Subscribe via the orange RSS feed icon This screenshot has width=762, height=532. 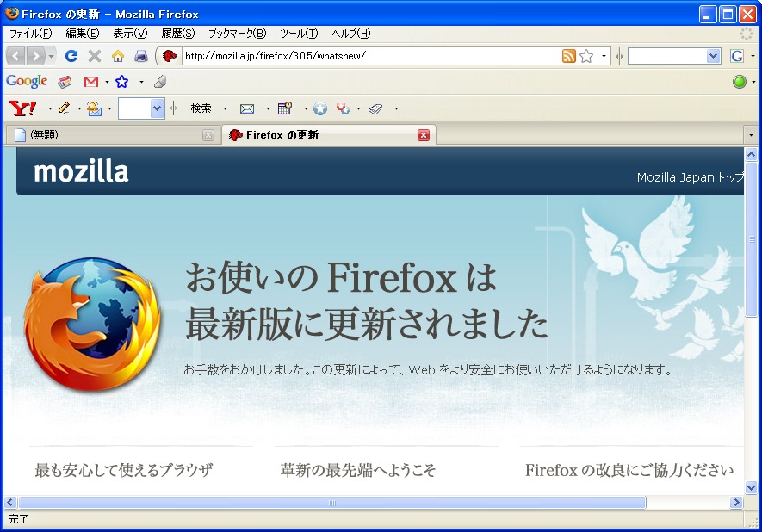coord(568,56)
